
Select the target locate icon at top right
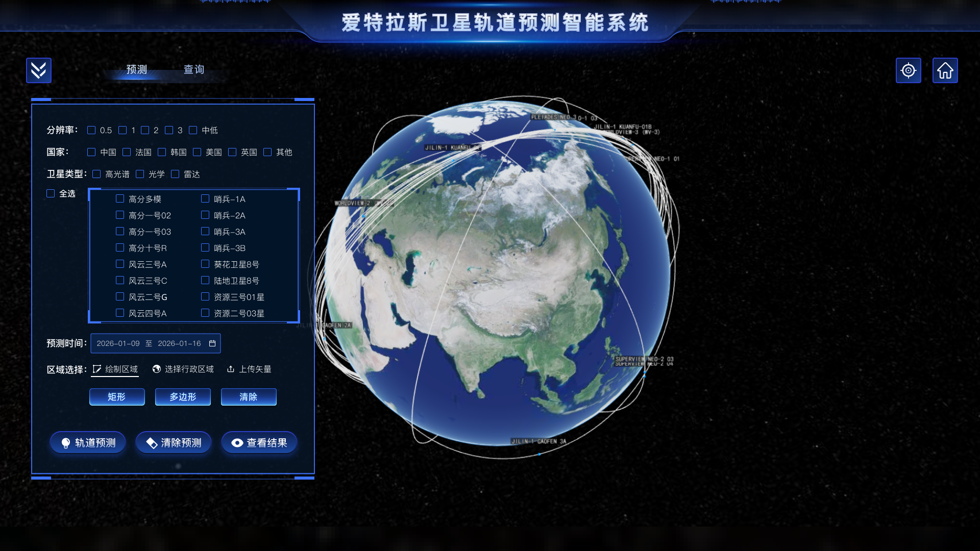coord(909,70)
